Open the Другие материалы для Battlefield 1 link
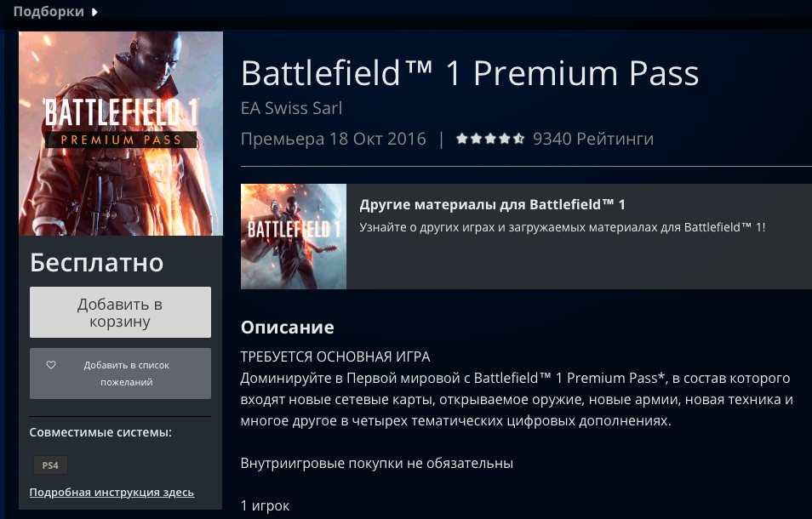 (492, 205)
